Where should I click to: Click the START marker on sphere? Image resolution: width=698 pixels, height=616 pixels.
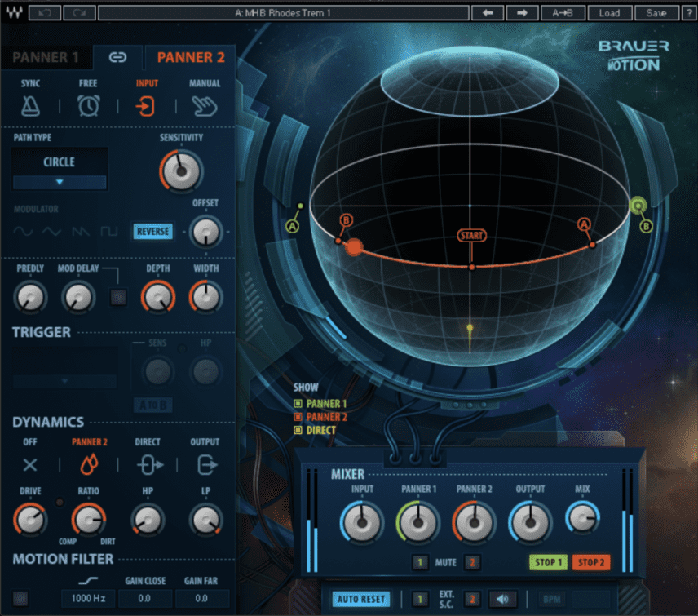tap(472, 236)
